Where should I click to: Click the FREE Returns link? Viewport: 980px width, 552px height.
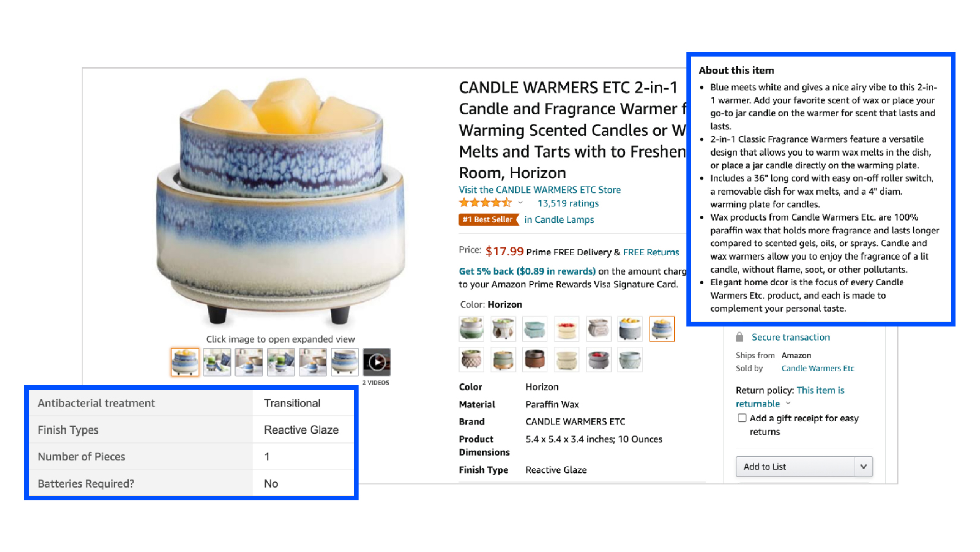tap(651, 252)
